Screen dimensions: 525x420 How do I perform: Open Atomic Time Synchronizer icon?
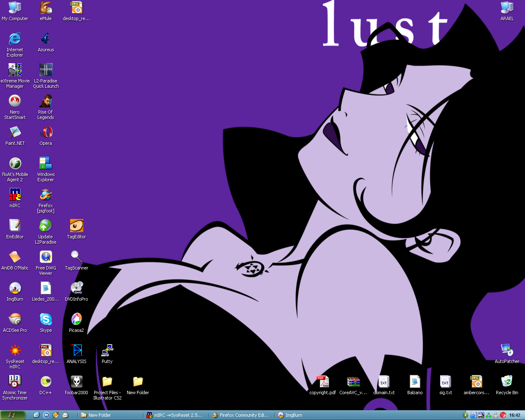(x=15, y=388)
